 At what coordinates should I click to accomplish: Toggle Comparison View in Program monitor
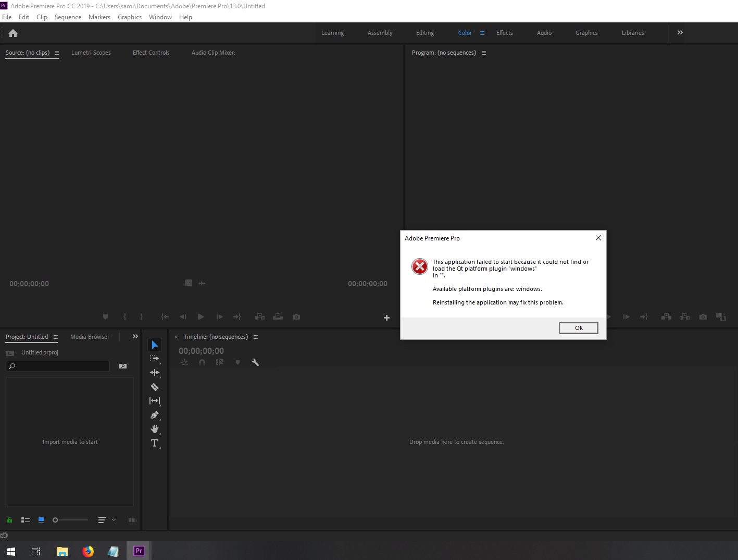(x=721, y=316)
